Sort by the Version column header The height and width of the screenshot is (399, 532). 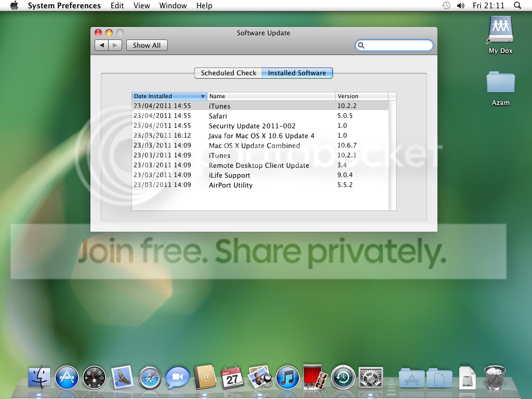(x=362, y=96)
